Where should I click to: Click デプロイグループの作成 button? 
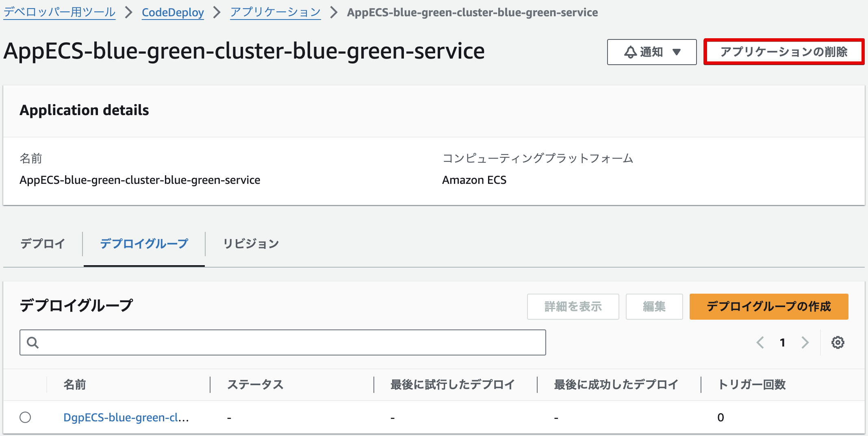[x=768, y=307]
